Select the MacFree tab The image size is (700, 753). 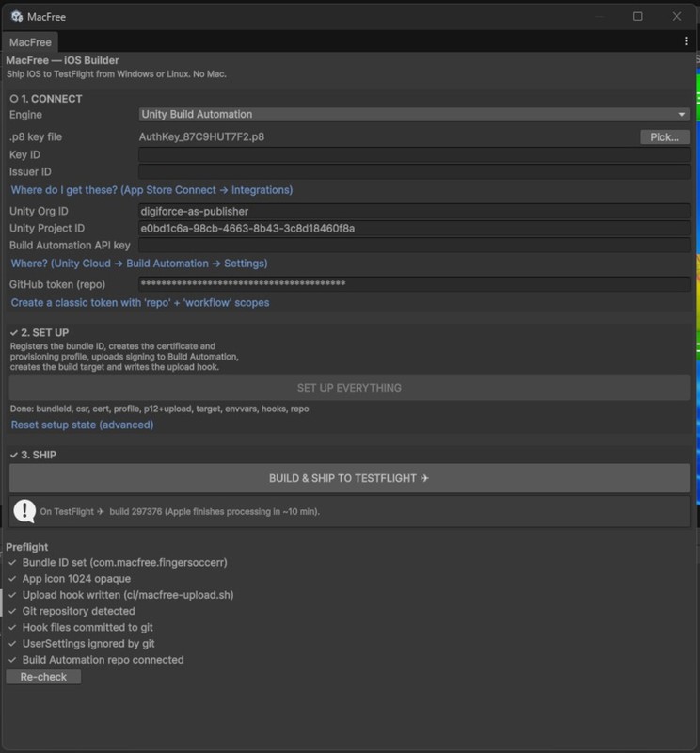click(x=30, y=42)
